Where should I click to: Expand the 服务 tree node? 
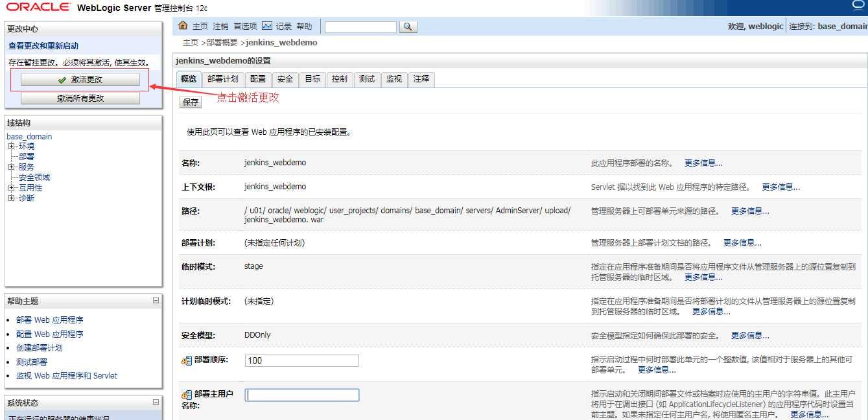pyautogui.click(x=11, y=167)
